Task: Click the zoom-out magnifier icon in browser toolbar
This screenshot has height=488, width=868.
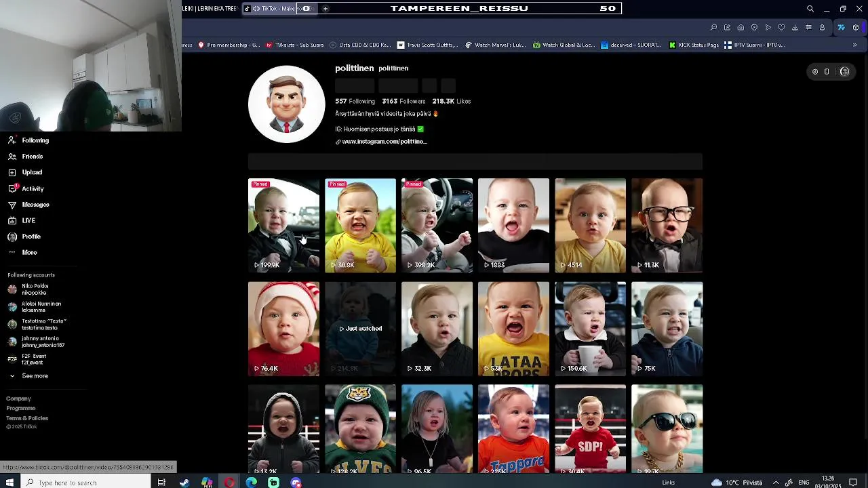Action: pyautogui.click(x=713, y=28)
